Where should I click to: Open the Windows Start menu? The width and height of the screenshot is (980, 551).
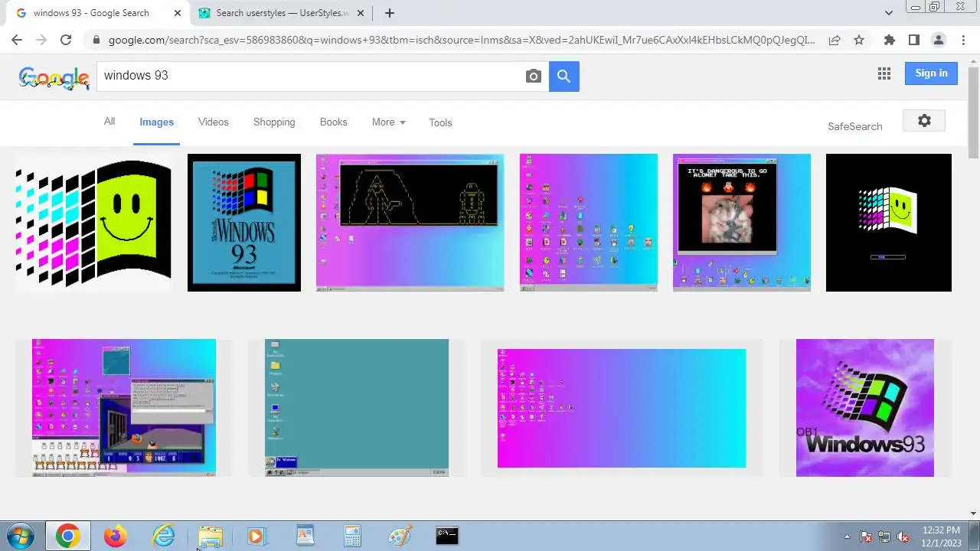pos(18,536)
